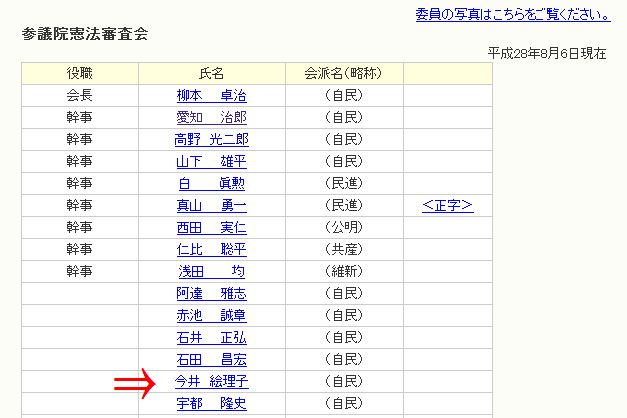This screenshot has width=627, height=418.
Task: Click the name link 阿達 雅志
Action: [x=211, y=294]
